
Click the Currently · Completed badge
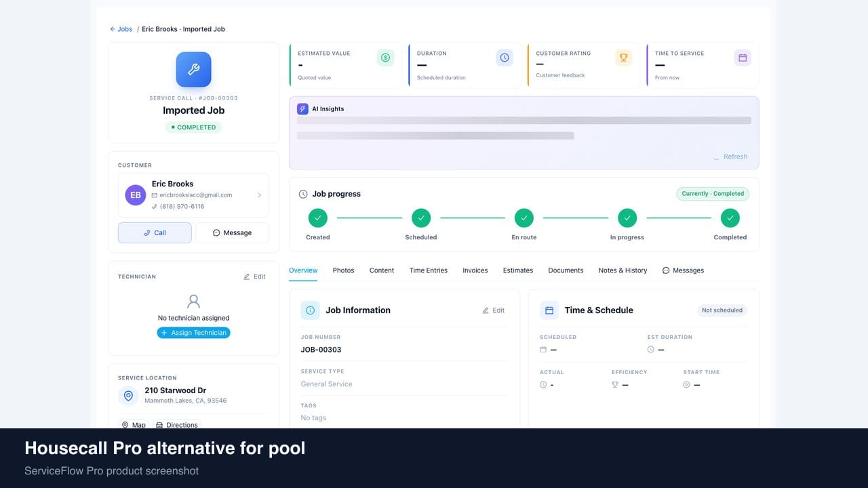pyautogui.click(x=713, y=194)
